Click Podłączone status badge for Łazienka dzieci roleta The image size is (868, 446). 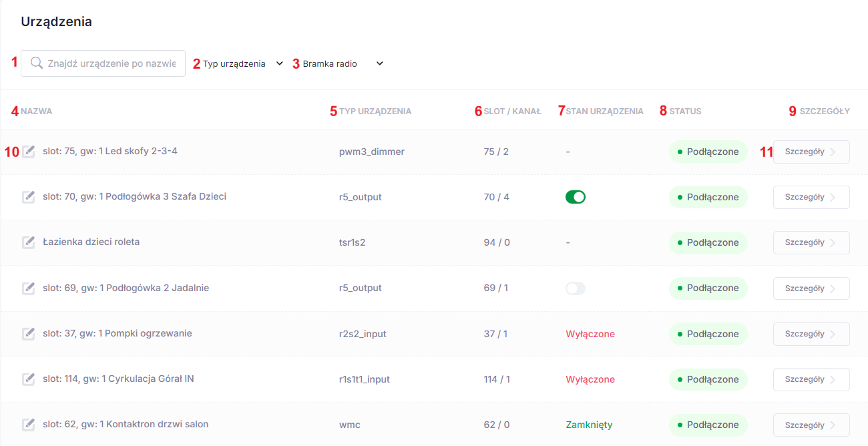[708, 242]
